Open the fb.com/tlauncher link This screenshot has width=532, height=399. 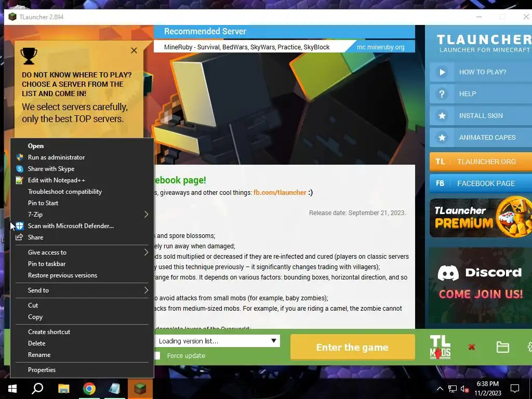[x=280, y=192]
